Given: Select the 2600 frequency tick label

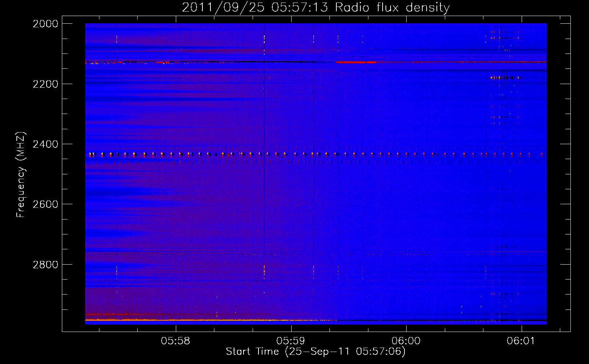Looking at the screenshot, I should (46, 204).
